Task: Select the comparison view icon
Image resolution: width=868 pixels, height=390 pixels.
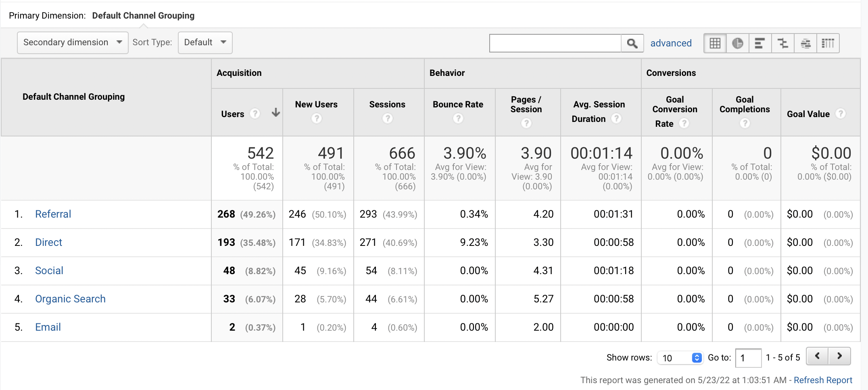Action: [782, 43]
